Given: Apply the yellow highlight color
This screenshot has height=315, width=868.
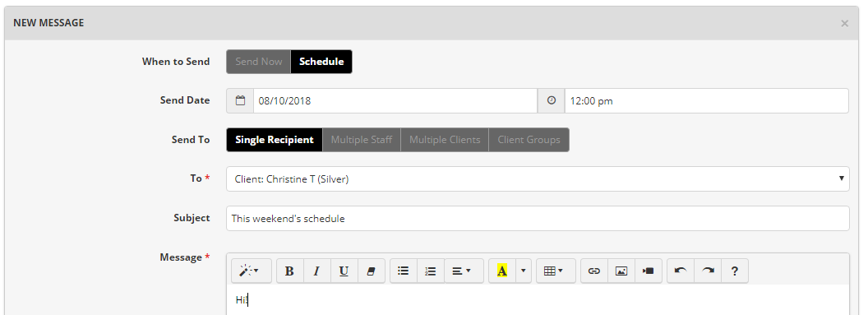Looking at the screenshot, I should pyautogui.click(x=502, y=271).
